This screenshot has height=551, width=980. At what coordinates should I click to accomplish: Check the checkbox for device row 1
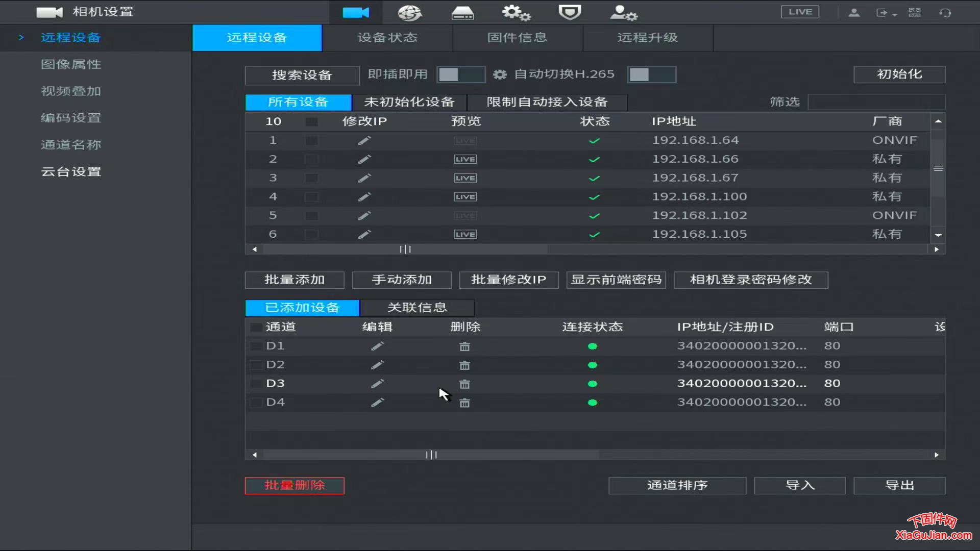[311, 140]
